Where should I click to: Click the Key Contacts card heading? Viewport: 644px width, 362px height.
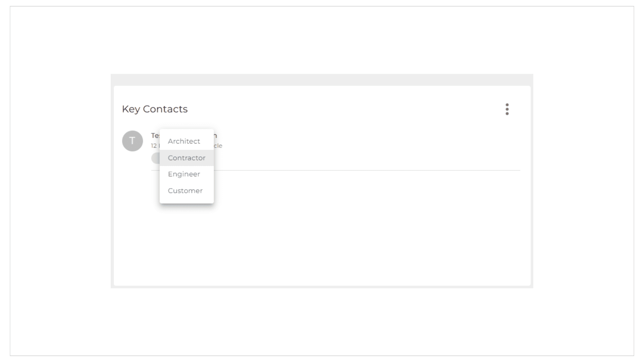coord(155,109)
